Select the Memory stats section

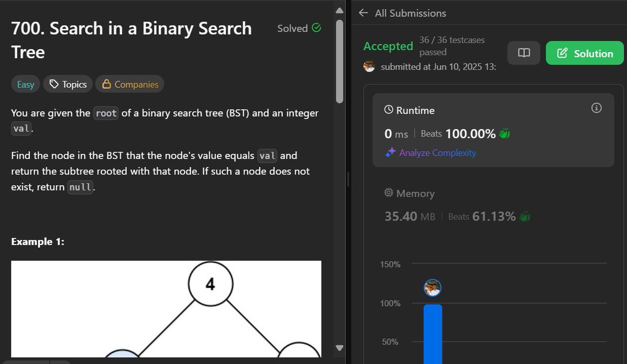(493, 205)
